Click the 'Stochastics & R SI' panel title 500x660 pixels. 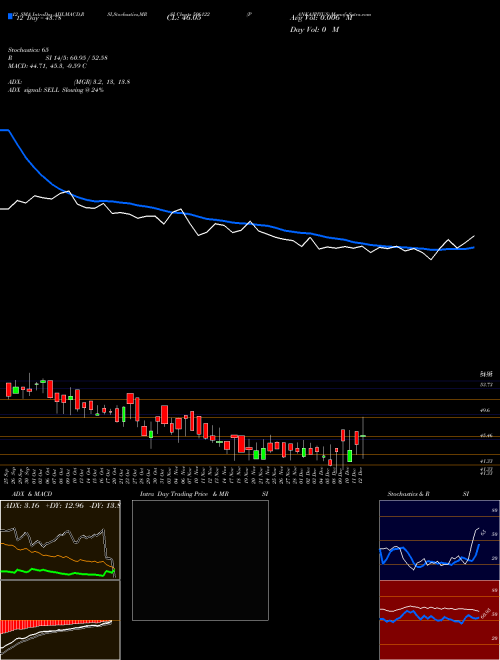pyautogui.click(x=428, y=494)
